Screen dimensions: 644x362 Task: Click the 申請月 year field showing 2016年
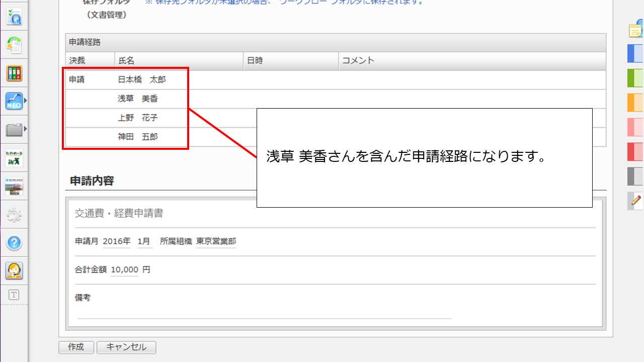pyautogui.click(x=116, y=241)
